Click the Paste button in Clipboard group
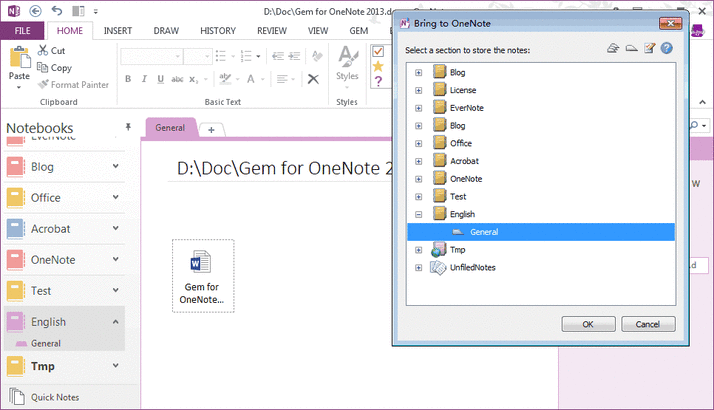 point(20,67)
